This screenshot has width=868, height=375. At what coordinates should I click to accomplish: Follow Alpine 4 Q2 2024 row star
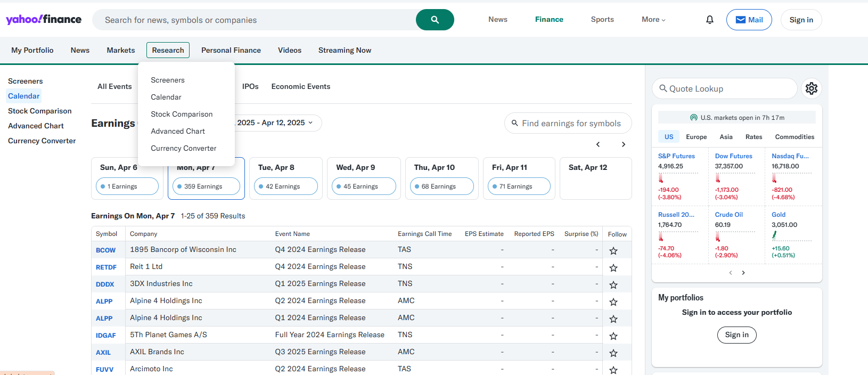pos(613,301)
